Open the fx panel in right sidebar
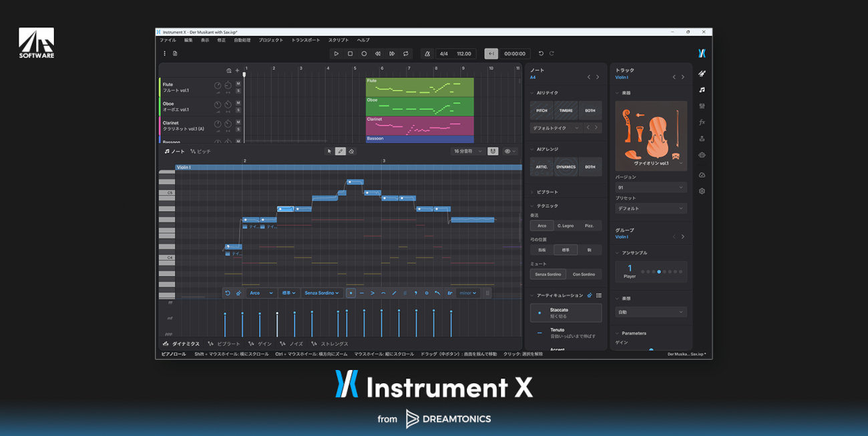Screen dimensions: 868x436 click(702, 122)
